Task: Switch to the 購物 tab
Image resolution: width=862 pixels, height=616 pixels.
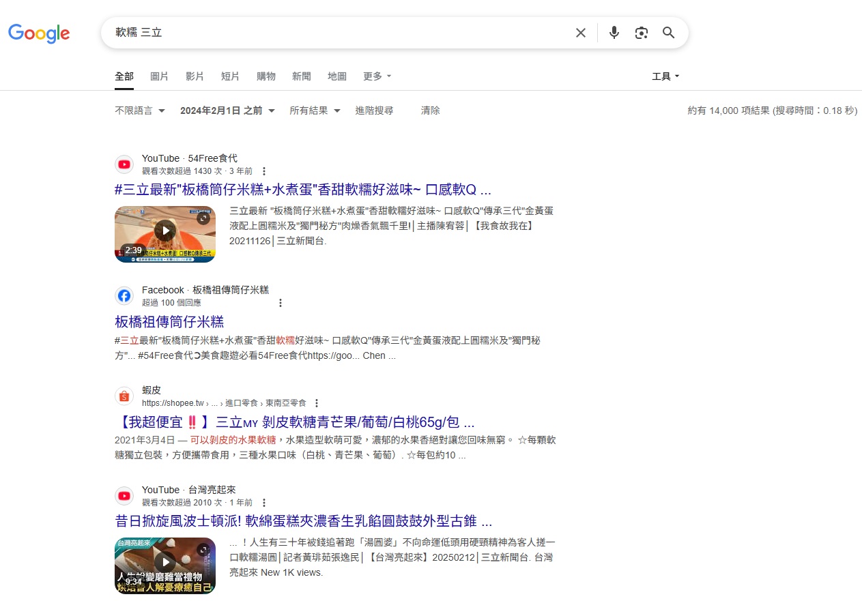Action: tap(266, 76)
